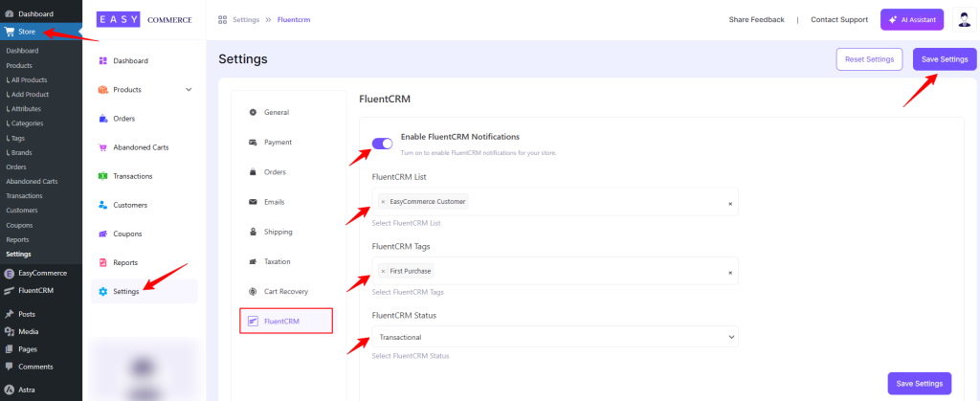
Task: Open the Orders settings tab
Action: tap(286, 171)
